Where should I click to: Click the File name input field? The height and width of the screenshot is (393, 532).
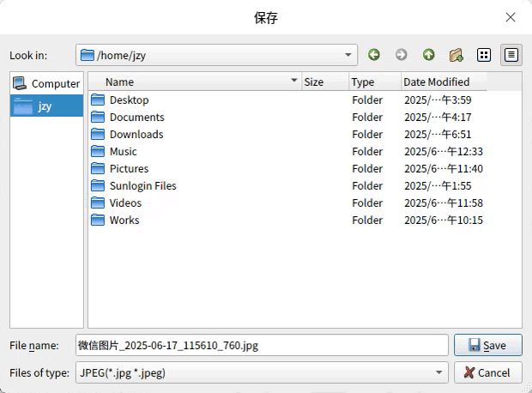[262, 345]
